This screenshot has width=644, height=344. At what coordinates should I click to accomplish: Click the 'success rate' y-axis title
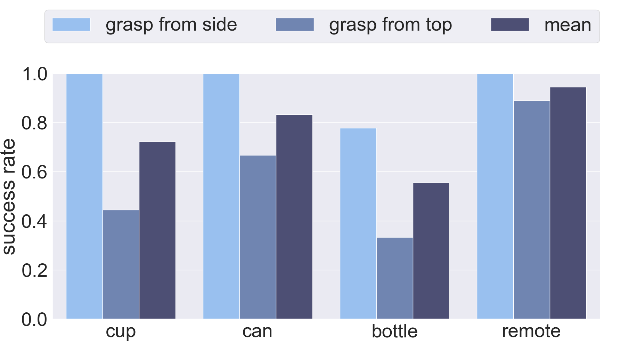[x=9, y=197]
